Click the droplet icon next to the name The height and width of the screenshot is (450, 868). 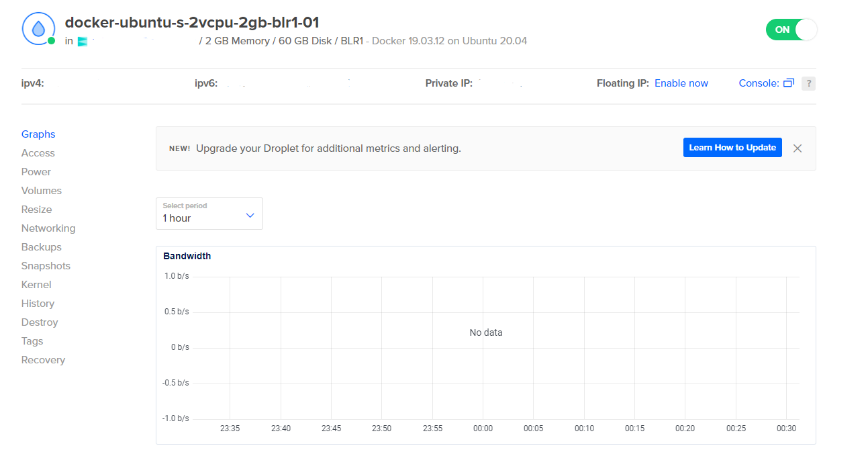pyautogui.click(x=38, y=28)
